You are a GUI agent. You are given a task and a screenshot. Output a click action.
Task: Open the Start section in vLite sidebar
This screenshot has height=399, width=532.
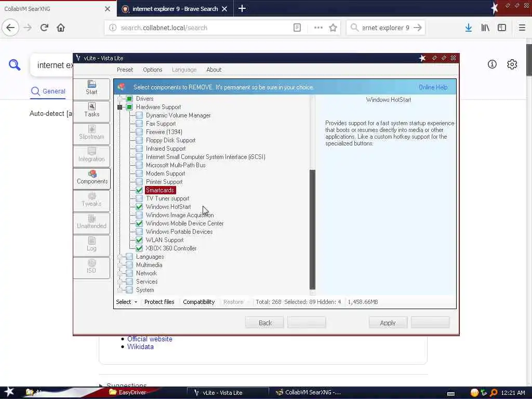pos(91,88)
